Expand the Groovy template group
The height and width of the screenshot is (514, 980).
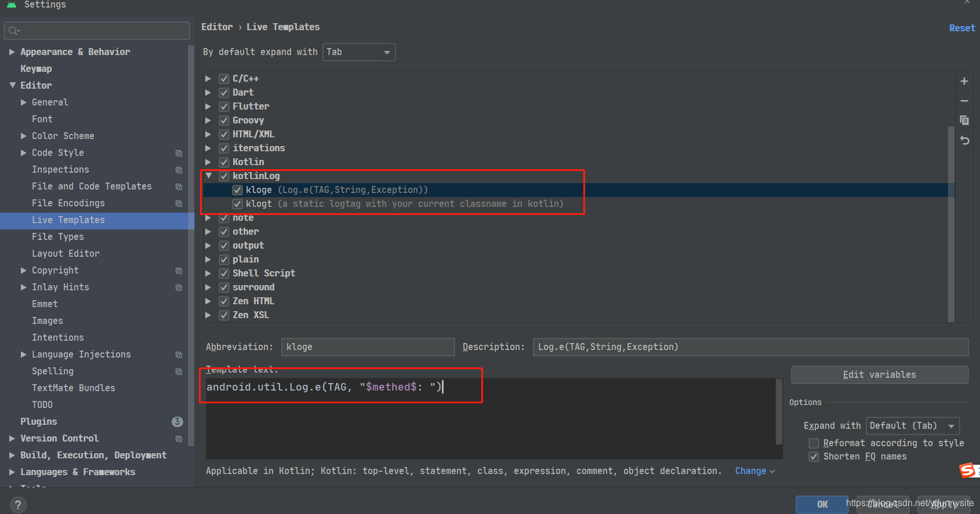208,121
